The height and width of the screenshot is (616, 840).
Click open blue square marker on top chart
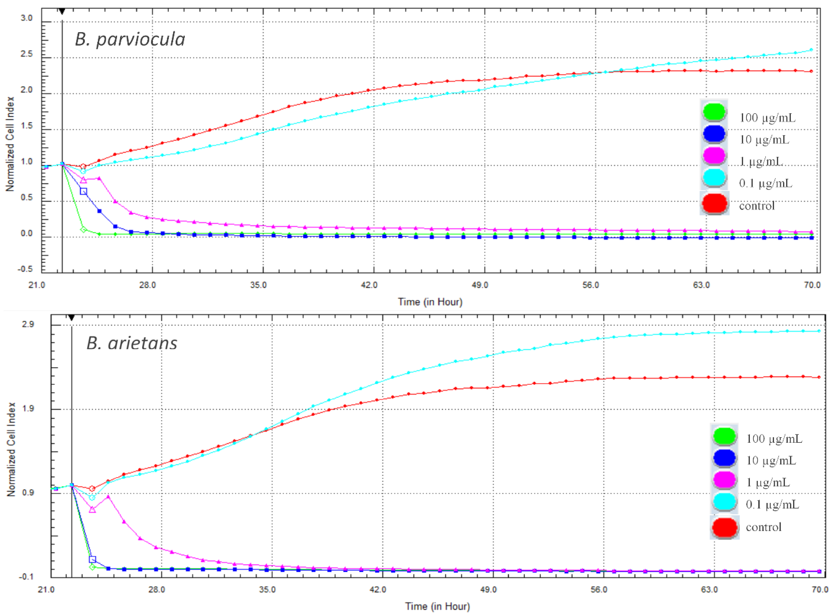point(84,191)
